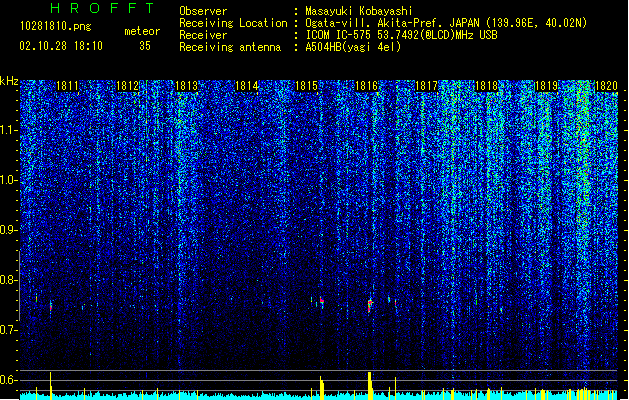Click the 1817 time marker
The height and width of the screenshot is (400, 629).
pyautogui.click(x=426, y=86)
